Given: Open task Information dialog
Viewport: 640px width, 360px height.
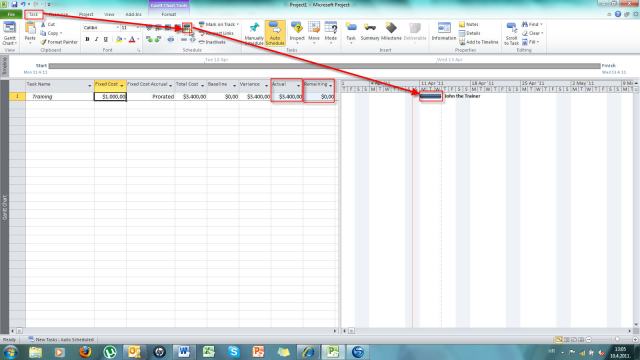Looking at the screenshot, I should [x=444, y=32].
